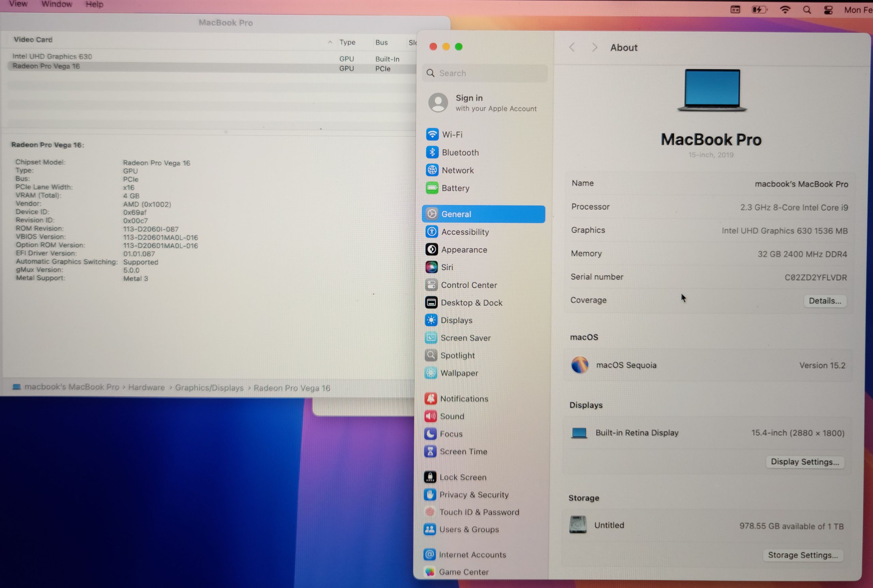Open the Help menu
The width and height of the screenshot is (873, 588).
(94, 4)
